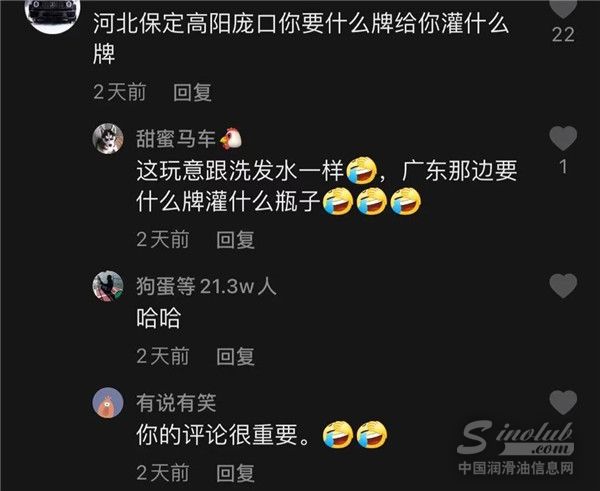Open username 有说有笑
Viewport: 600px width, 491px height.
[176, 403]
